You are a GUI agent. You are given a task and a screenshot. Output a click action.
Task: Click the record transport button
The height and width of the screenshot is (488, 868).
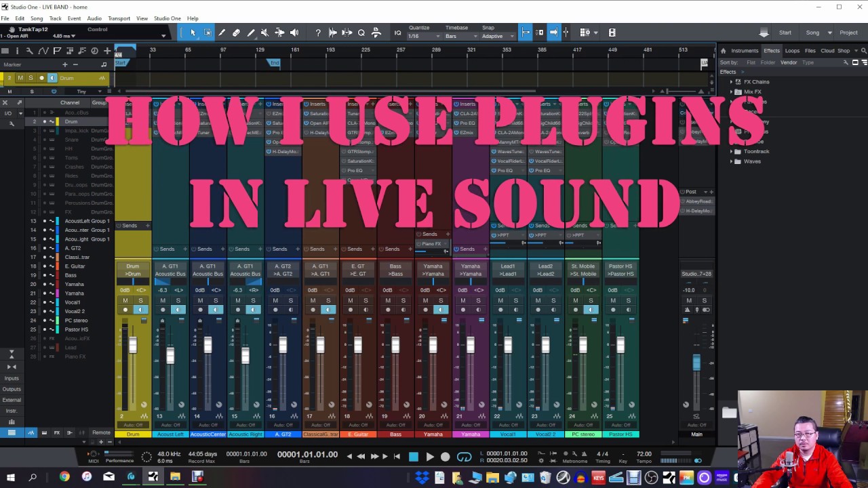[x=445, y=457]
